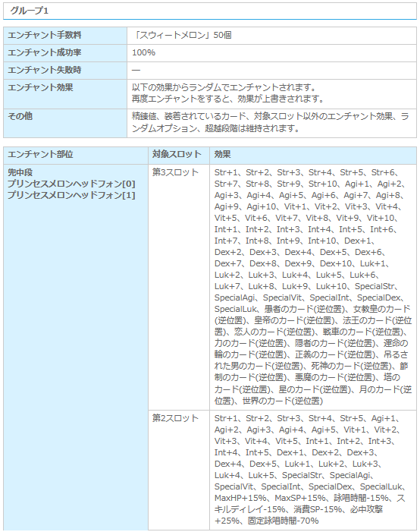Select the その他 row label
Viewport: 420px width, 532px height.
[20, 116]
